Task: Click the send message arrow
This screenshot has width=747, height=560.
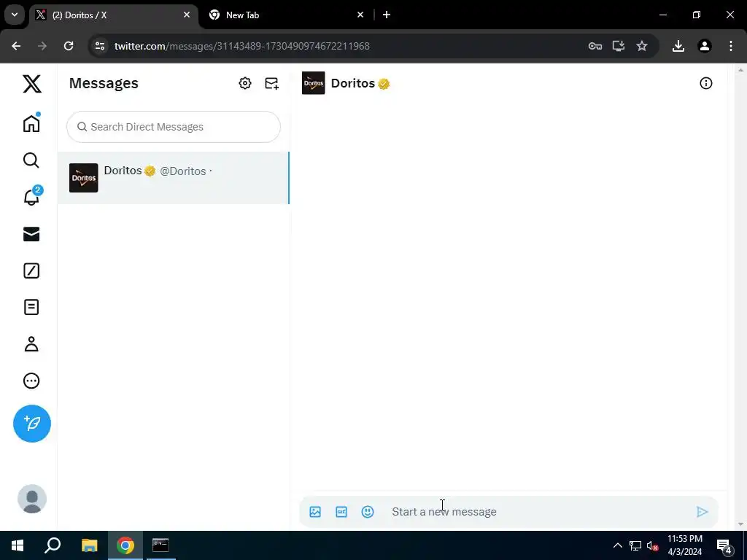Action: coord(702,512)
